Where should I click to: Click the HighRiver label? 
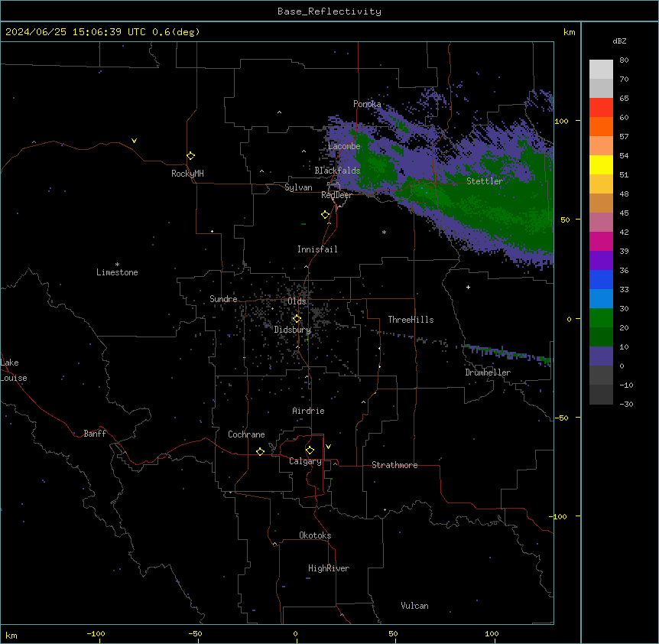329,568
